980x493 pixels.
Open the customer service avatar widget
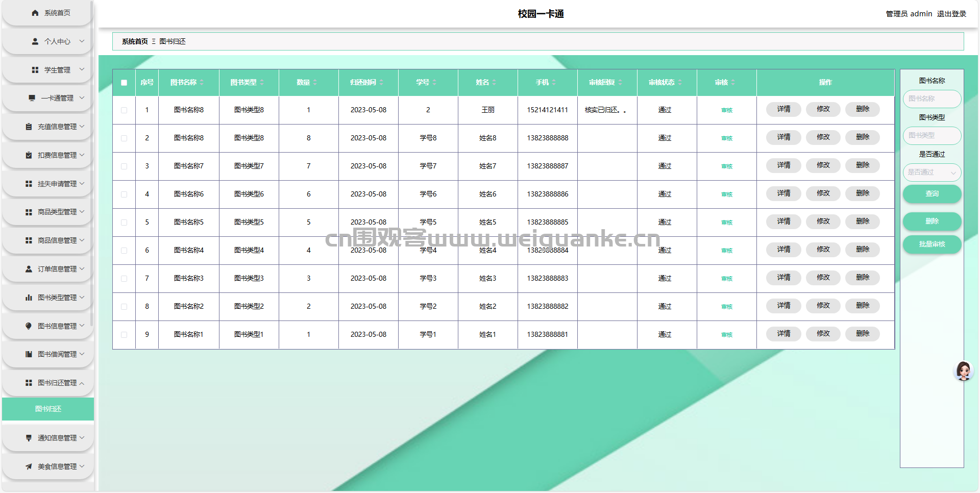964,371
